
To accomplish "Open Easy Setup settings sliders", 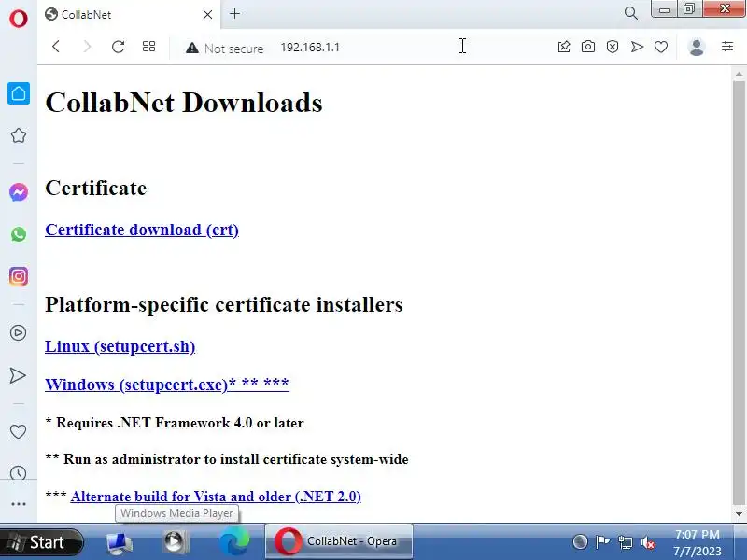I will point(727,47).
